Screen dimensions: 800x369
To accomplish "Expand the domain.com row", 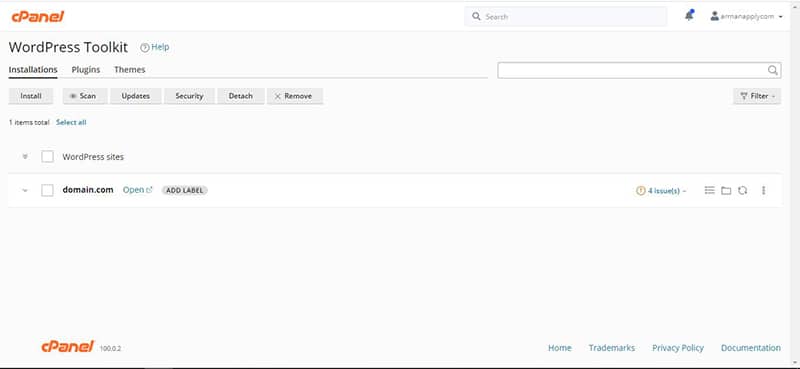I will [x=25, y=190].
